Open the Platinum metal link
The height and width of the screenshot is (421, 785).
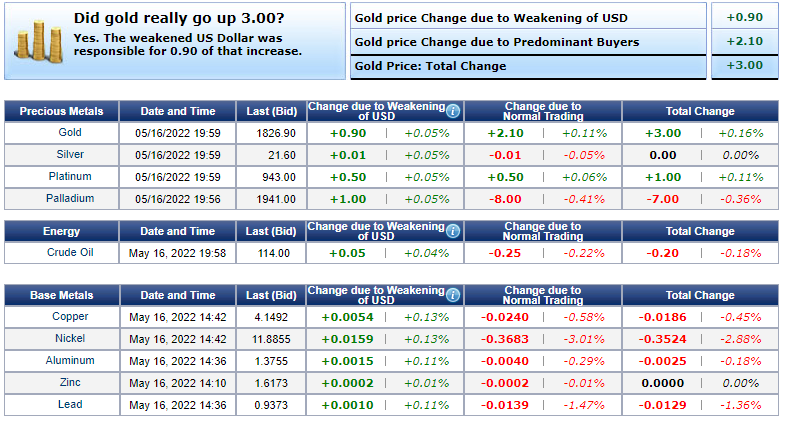click(x=69, y=177)
